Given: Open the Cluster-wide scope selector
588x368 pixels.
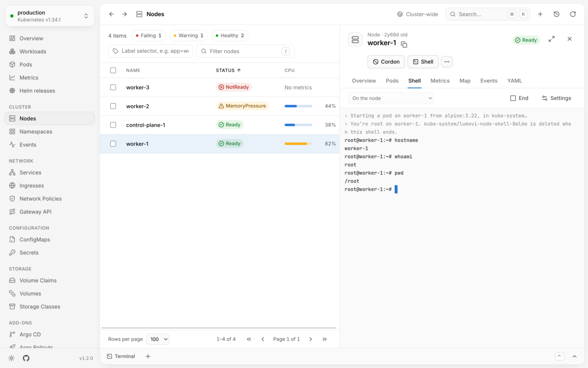Looking at the screenshot, I should tap(417, 14).
